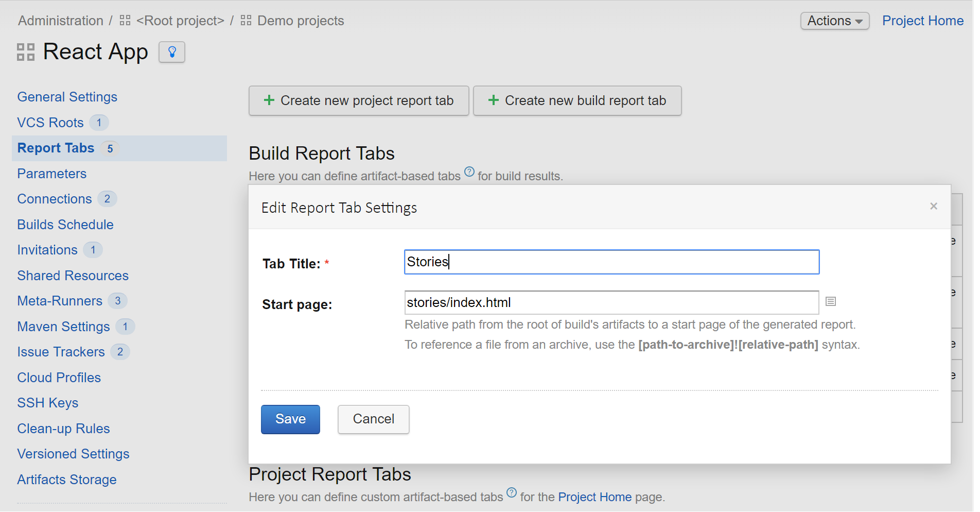980x512 pixels.
Task: Focus the Start page input field
Action: [612, 303]
